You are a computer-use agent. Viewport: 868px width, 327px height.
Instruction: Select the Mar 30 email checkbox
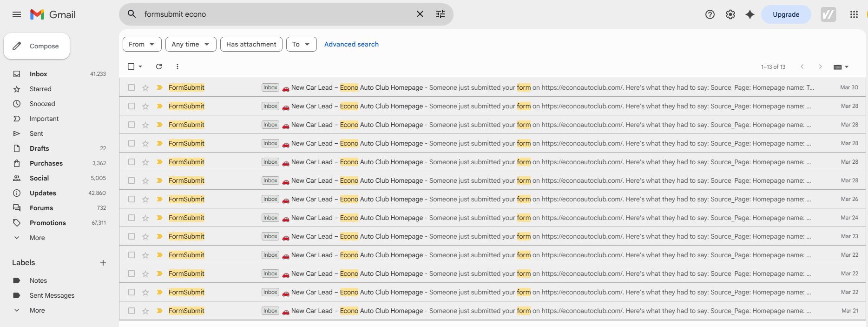point(132,87)
